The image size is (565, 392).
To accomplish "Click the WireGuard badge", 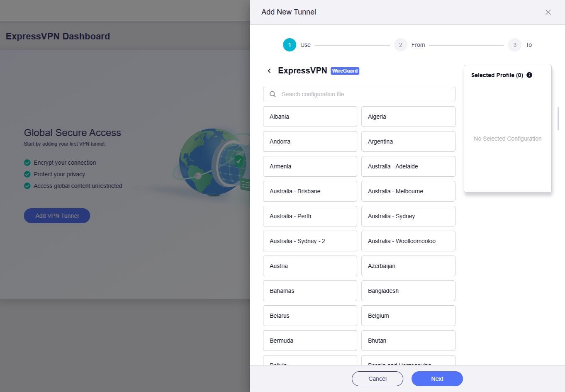I will click(345, 71).
